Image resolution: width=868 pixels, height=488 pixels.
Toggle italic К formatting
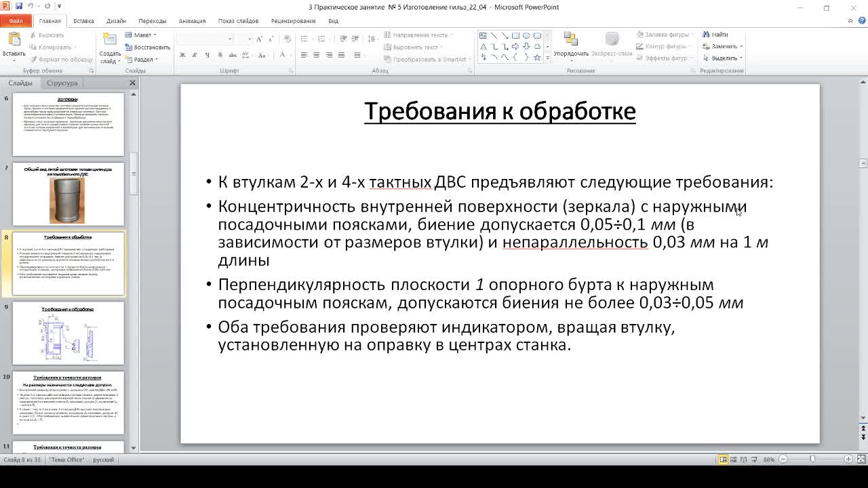[x=195, y=55]
